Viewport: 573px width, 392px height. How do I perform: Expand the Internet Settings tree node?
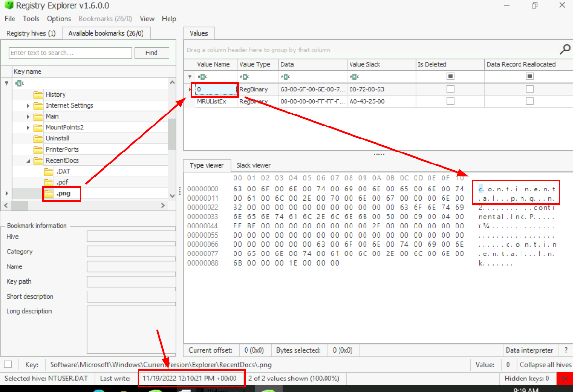click(x=28, y=106)
